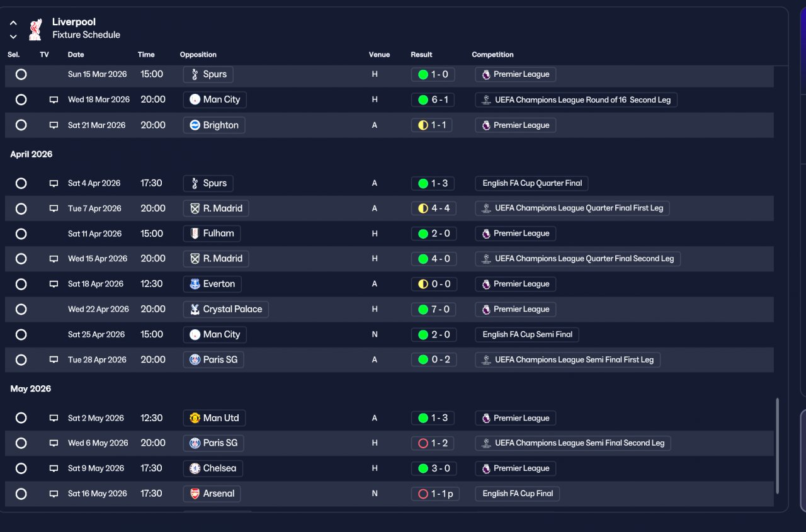Click the April 2026 month heading
Screen dimensions: 806x532
31,154
